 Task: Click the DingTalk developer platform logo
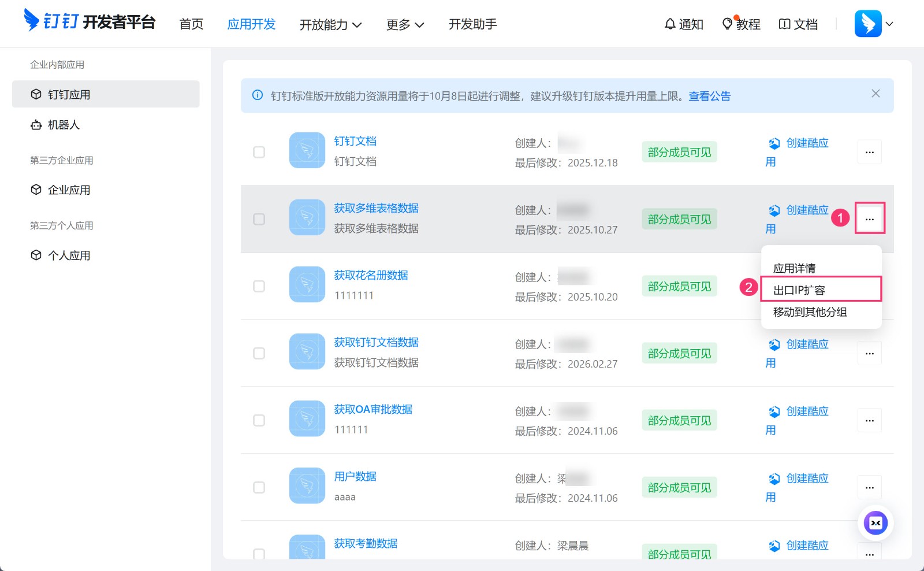(x=90, y=22)
